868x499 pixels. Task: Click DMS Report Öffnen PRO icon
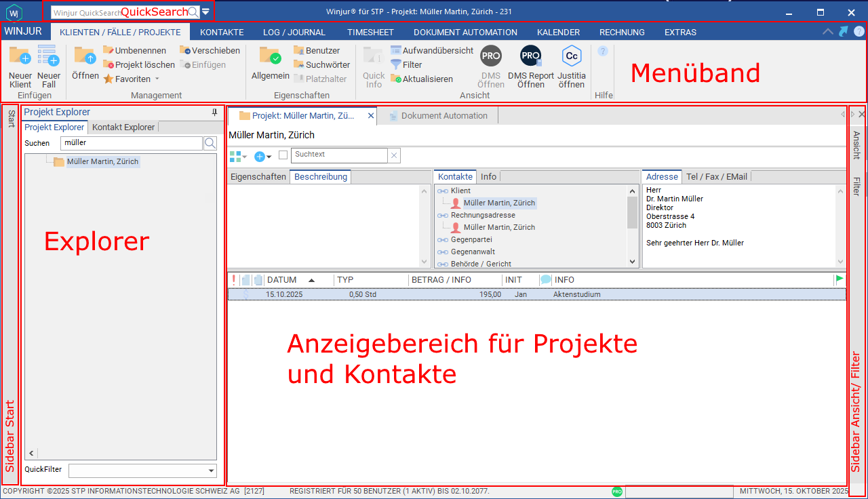click(531, 56)
